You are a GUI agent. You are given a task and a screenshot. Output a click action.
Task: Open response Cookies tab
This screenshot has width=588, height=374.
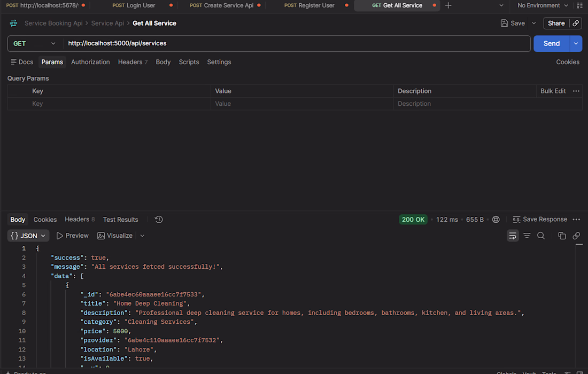point(45,220)
